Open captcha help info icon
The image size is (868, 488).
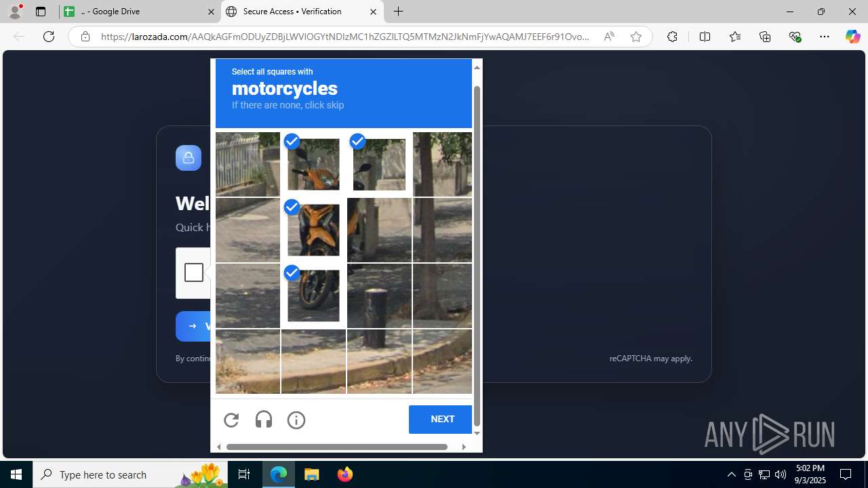pos(296,420)
